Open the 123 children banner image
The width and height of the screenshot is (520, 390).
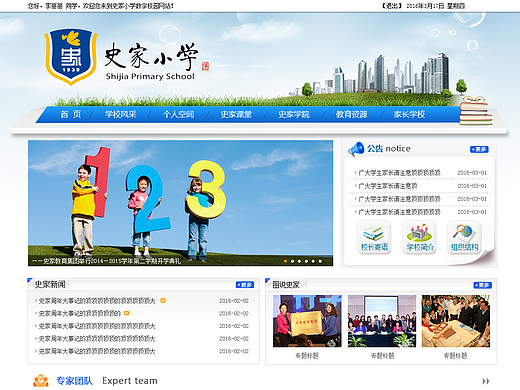[x=180, y=203]
